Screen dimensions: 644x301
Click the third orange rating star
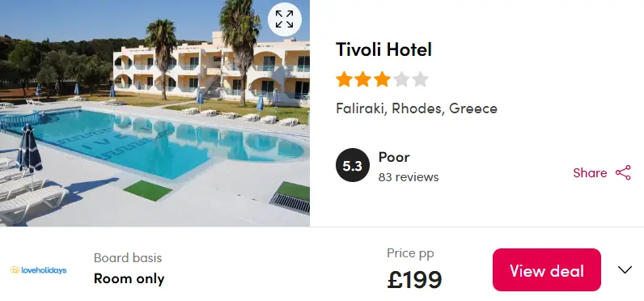click(382, 79)
